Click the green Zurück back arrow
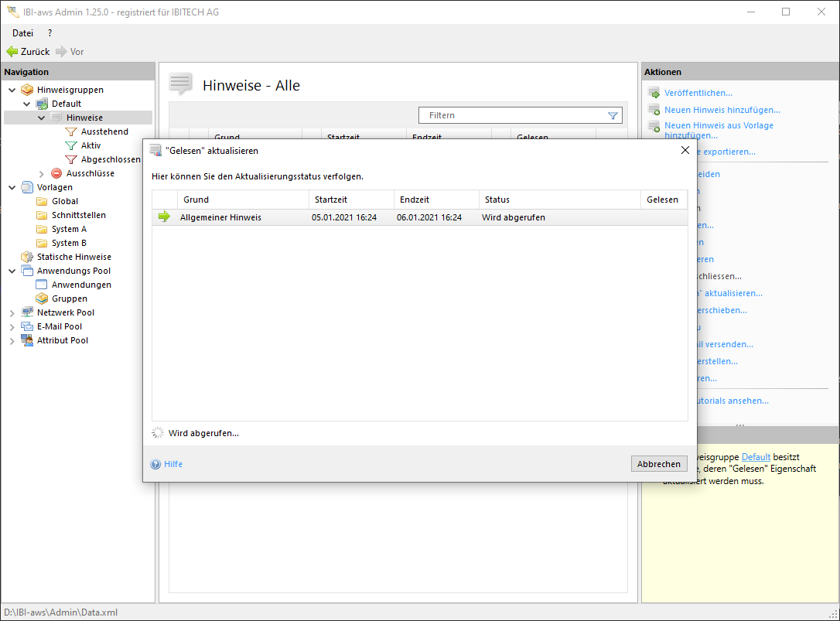The height and width of the screenshot is (621, 840). (x=12, y=52)
